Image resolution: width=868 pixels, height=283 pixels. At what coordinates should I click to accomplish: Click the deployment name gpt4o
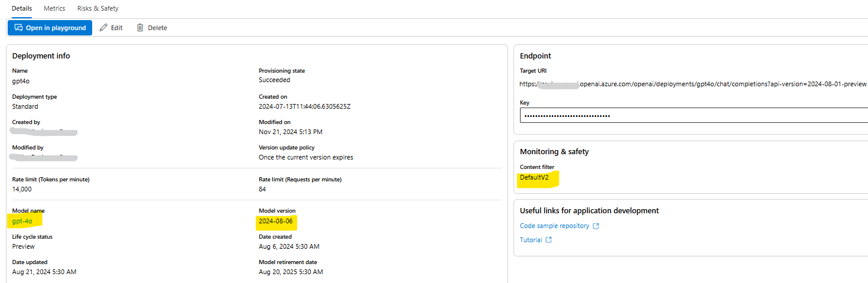point(21,80)
